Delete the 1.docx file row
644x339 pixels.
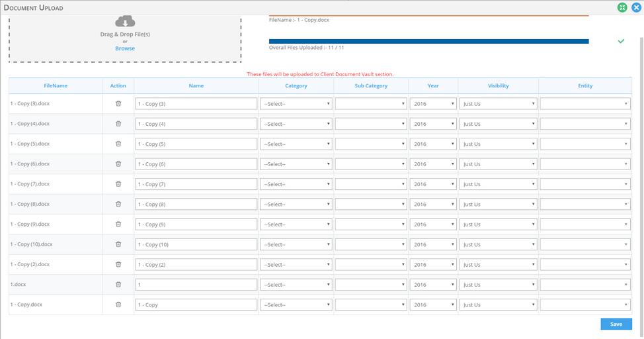[x=118, y=285]
